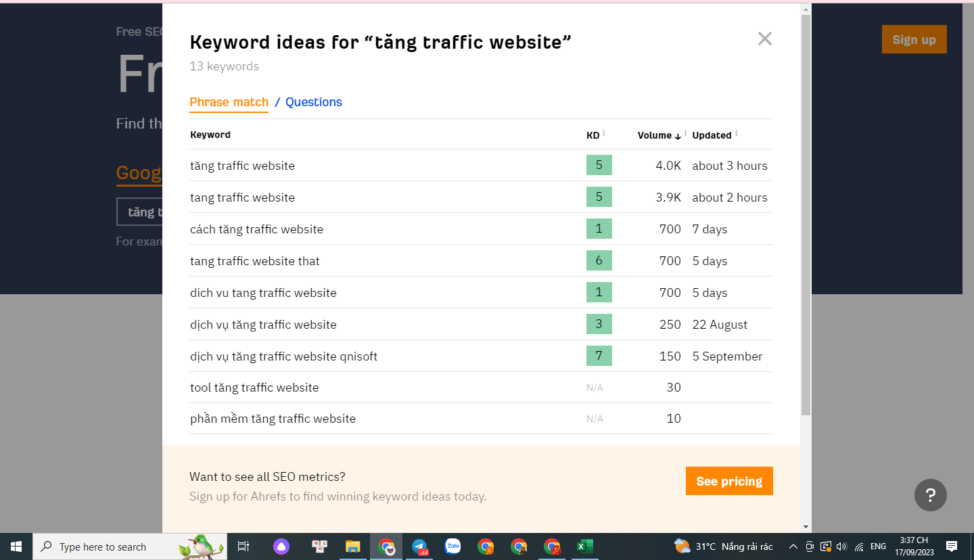Click keyword 'tang traffic website'

point(242,197)
